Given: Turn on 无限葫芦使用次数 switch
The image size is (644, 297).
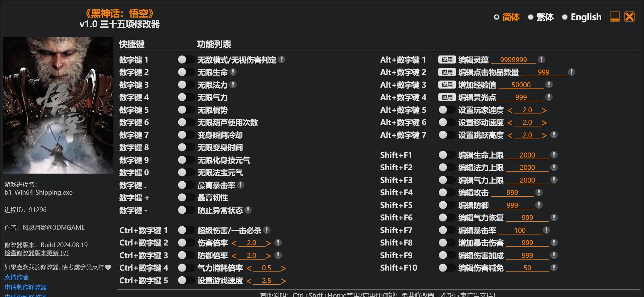Looking at the screenshot, I should pyautogui.click(x=186, y=122).
